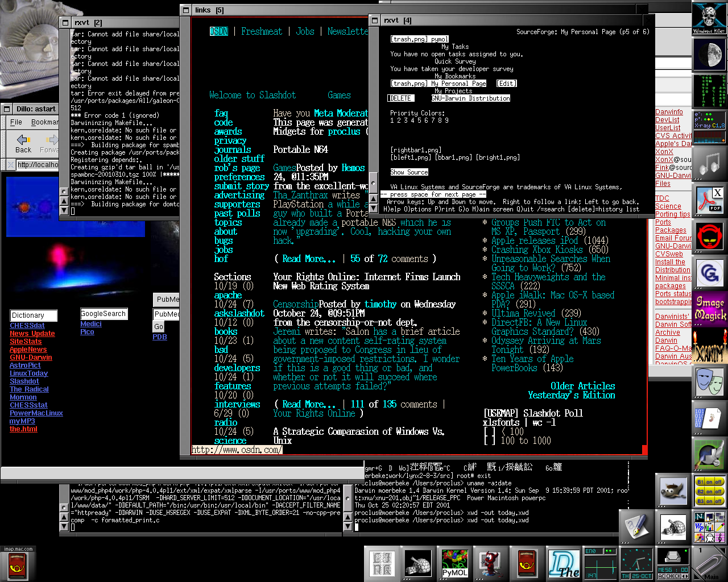Image resolution: width=728 pixels, height=582 pixels.
Task: Launch the music notes dock icon
Action: coord(709,164)
